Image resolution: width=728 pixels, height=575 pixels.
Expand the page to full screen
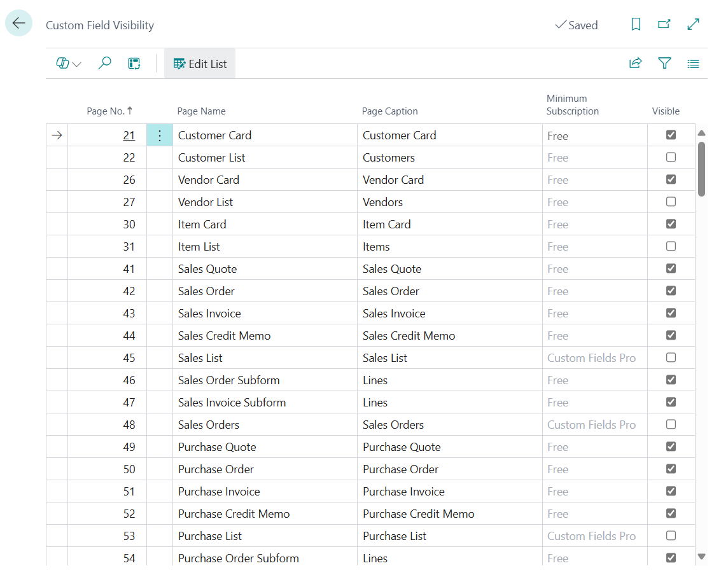[x=693, y=24]
